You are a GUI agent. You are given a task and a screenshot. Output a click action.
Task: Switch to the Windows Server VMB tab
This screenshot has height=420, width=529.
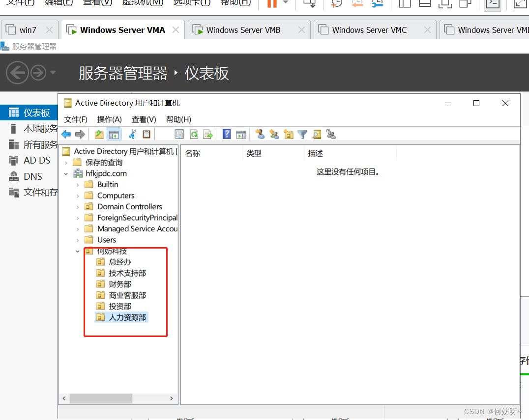click(243, 30)
